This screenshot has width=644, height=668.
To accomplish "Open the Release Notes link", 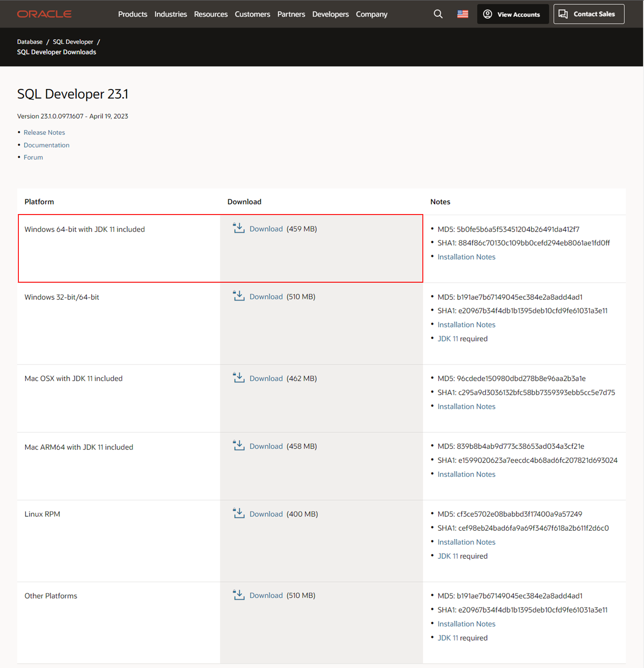I will coord(44,132).
